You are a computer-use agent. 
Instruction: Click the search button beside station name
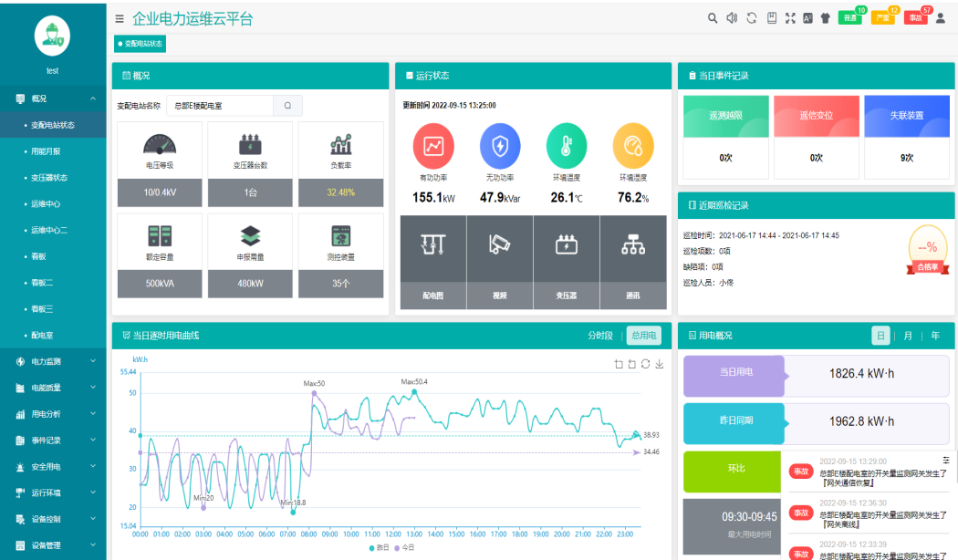tap(287, 106)
